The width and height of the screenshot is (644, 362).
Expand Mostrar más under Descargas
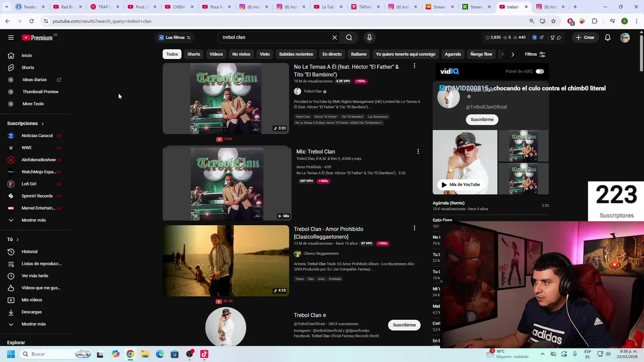(x=33, y=324)
